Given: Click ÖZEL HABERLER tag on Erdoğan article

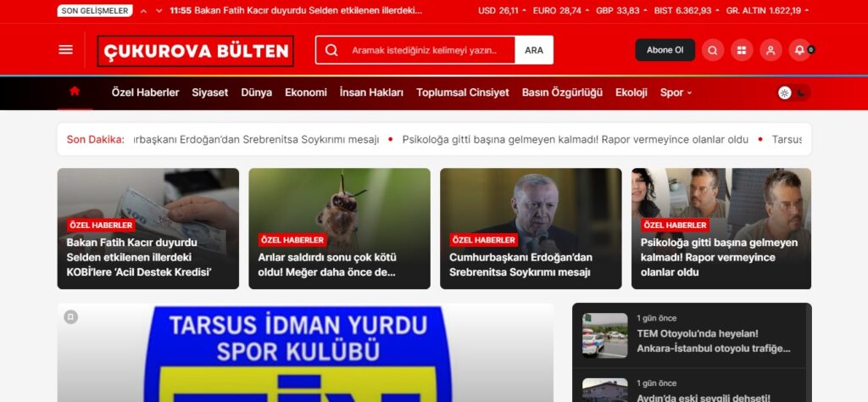Looking at the screenshot, I should click(483, 240).
